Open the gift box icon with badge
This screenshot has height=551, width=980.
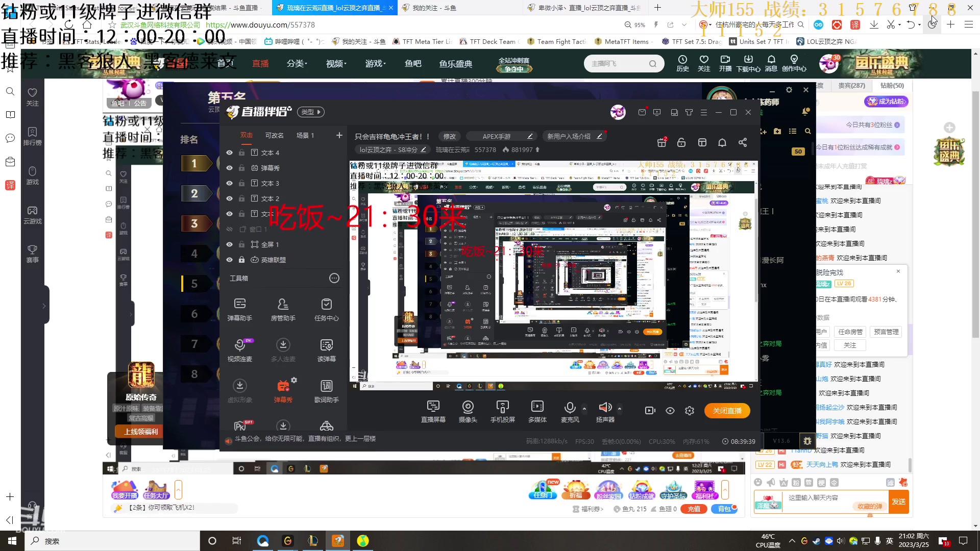tap(662, 143)
